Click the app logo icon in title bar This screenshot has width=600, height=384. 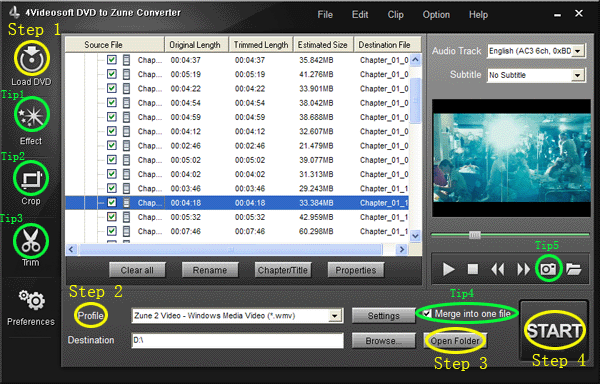15,12
